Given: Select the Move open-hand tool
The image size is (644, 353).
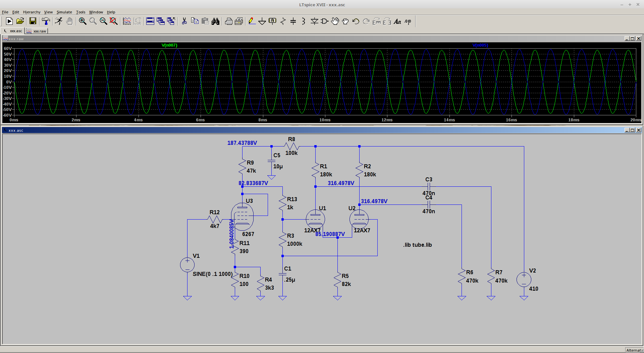Looking at the screenshot, I should (x=335, y=21).
